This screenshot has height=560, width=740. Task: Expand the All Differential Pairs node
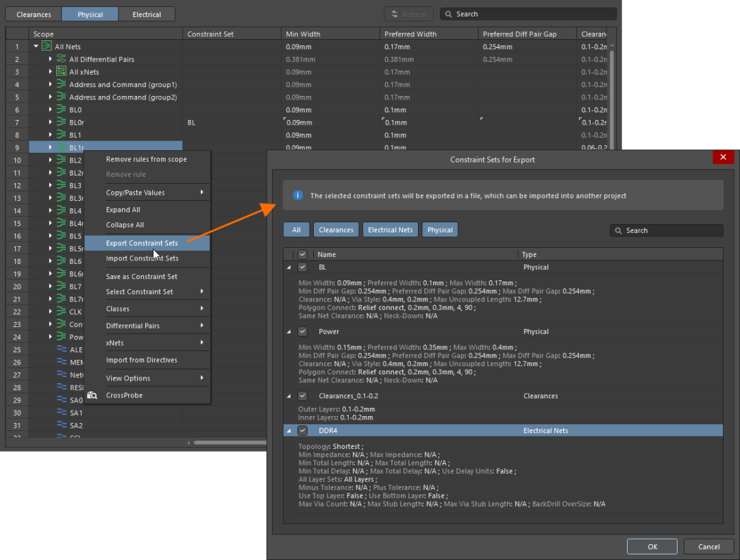point(51,58)
